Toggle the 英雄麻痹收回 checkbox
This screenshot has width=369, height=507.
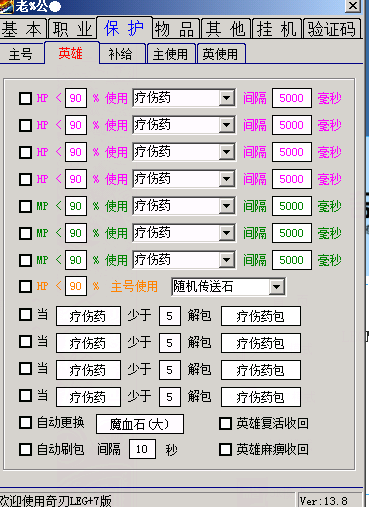225,449
